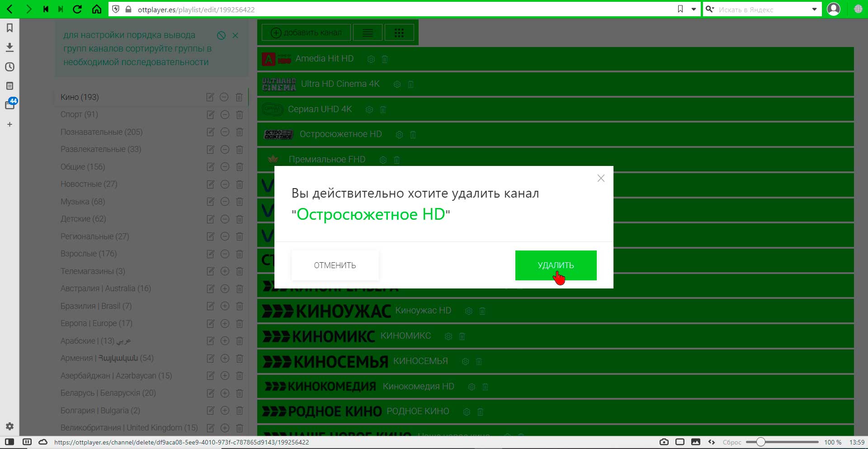Click the добавить канал button
The image size is (868, 449).
tap(306, 33)
